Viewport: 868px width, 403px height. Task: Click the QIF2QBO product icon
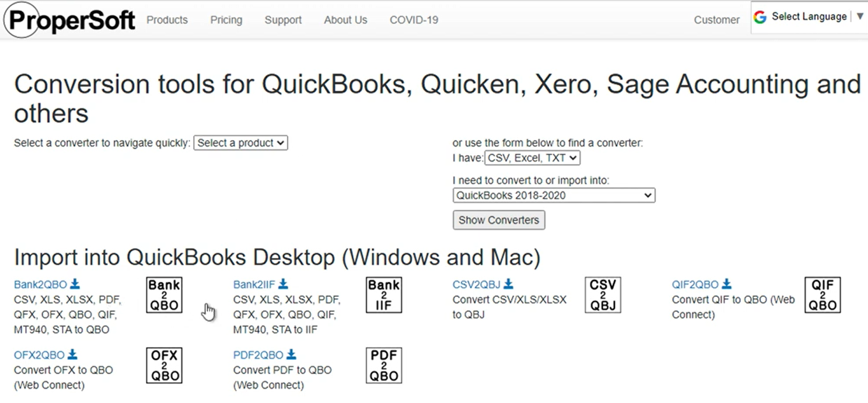[822, 295]
